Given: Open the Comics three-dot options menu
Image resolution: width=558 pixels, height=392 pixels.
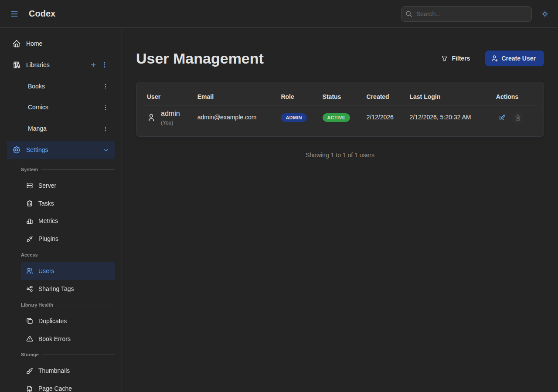Looking at the screenshot, I should (x=105, y=107).
